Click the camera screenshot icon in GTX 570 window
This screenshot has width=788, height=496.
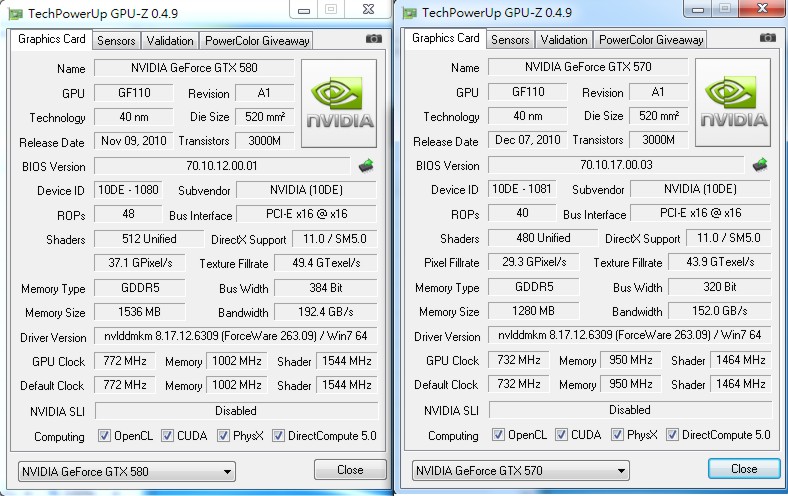767,38
